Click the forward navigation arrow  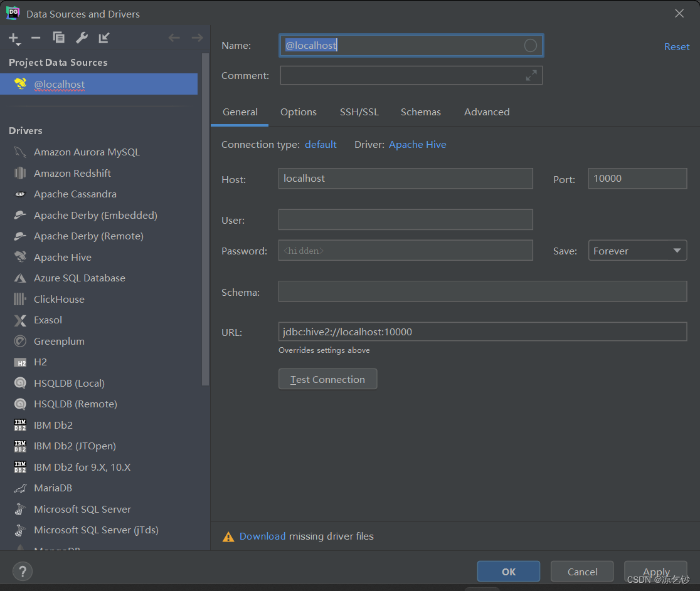coord(197,38)
